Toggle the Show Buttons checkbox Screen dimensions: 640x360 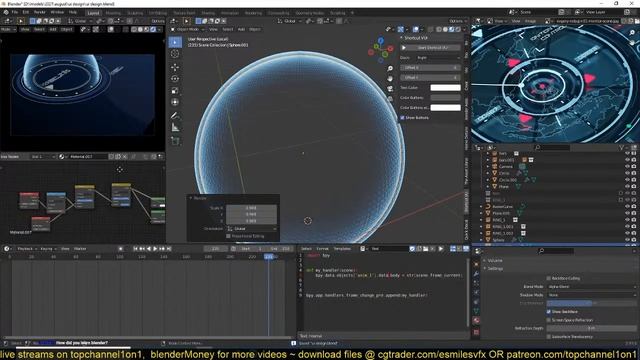(402, 118)
